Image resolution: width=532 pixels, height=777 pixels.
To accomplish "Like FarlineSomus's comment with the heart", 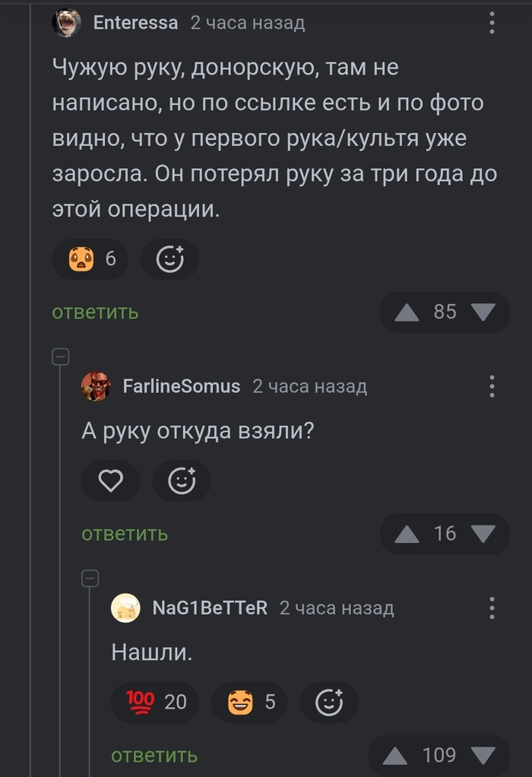I will point(111,481).
